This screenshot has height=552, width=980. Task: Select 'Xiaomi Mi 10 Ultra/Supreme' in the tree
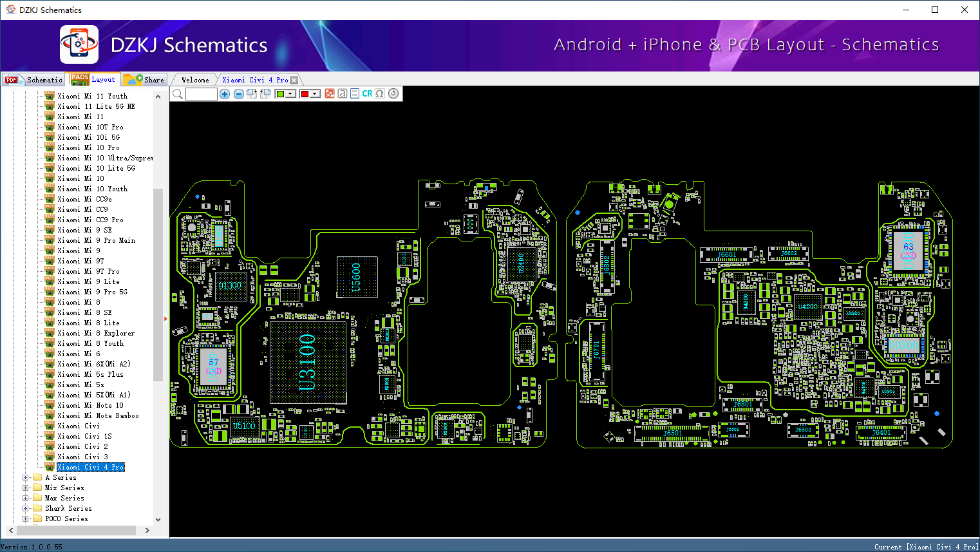105,158
